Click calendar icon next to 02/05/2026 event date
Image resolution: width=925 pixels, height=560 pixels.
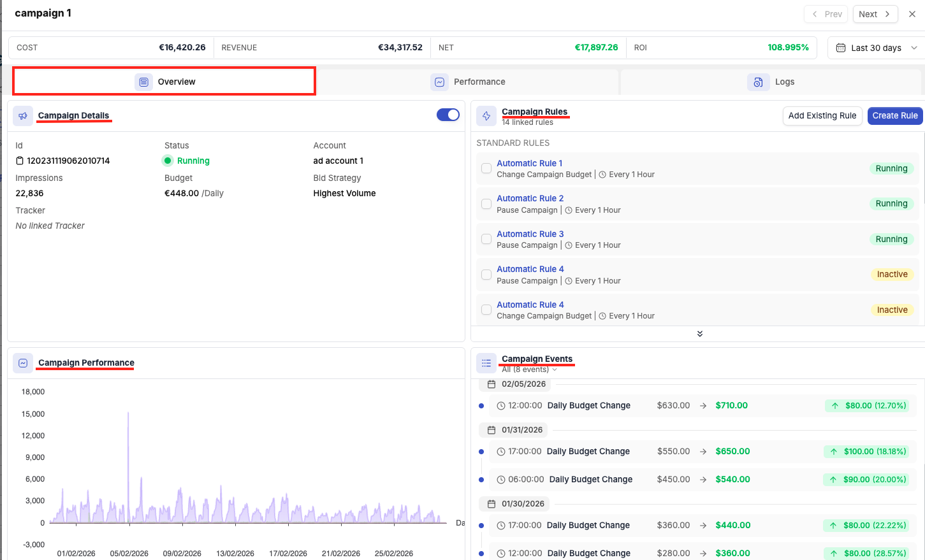click(x=492, y=384)
